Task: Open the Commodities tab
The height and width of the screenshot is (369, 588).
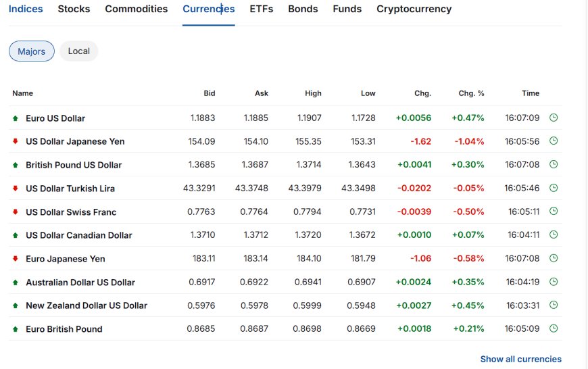Action: coord(137,9)
